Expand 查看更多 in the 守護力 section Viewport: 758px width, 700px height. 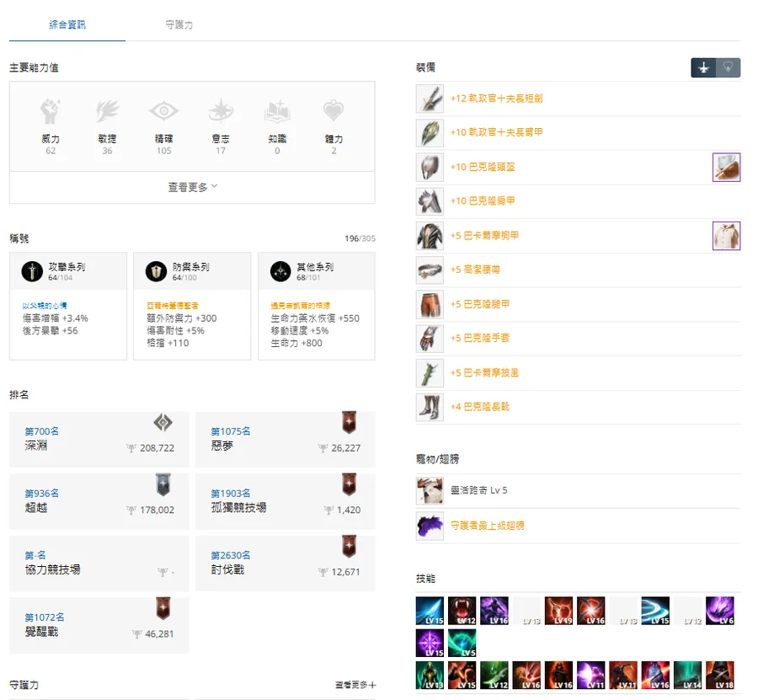(x=355, y=686)
